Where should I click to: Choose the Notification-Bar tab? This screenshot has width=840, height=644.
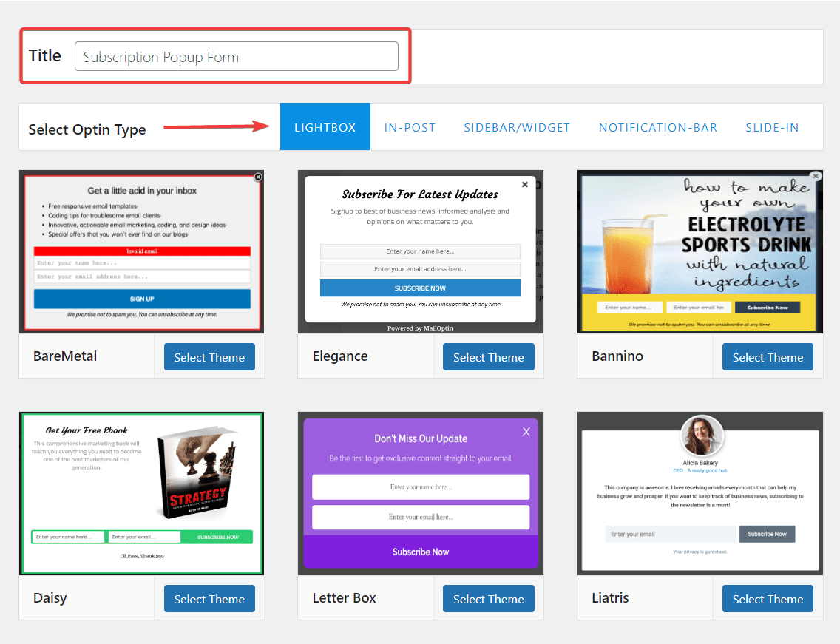tap(657, 127)
